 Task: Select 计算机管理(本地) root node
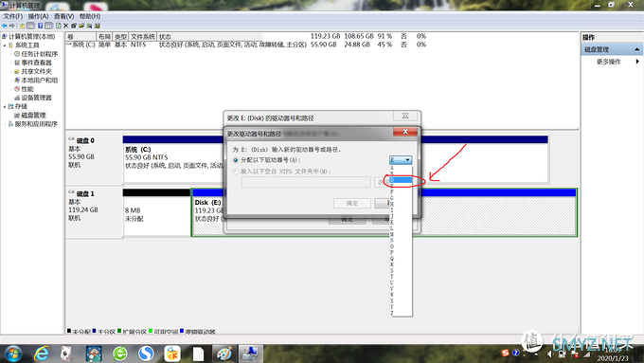(31, 36)
